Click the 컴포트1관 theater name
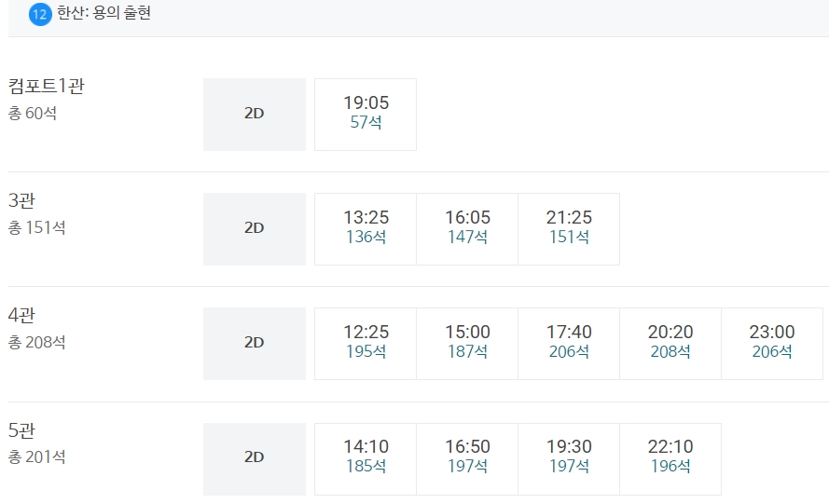 47,86
